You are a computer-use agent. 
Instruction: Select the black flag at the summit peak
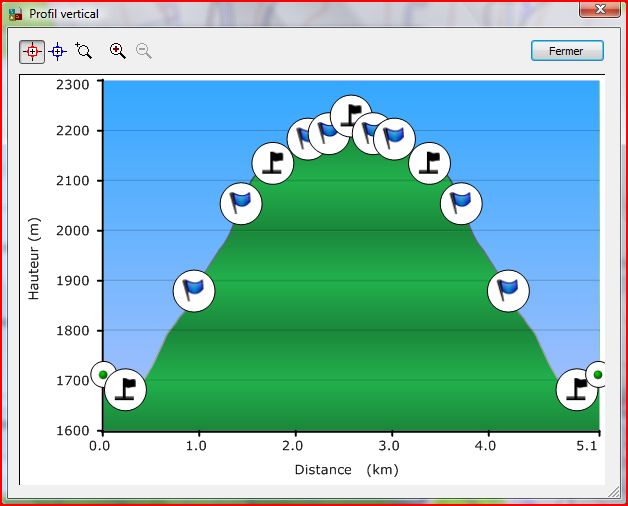pyautogui.click(x=350, y=116)
